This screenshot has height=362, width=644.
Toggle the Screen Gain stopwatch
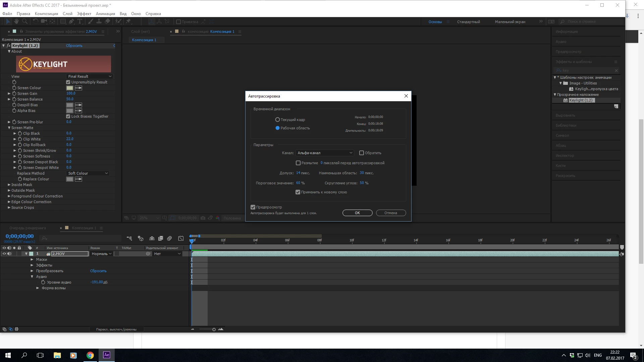coord(14,94)
